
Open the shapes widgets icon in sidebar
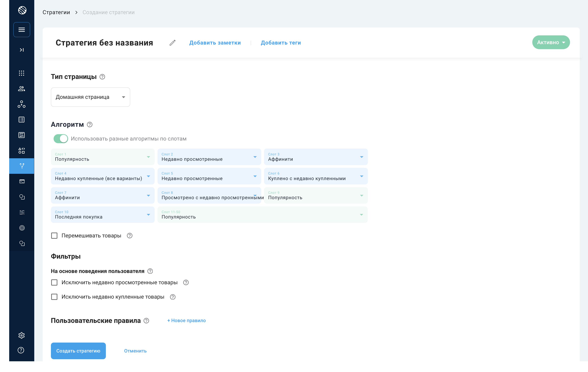tap(22, 150)
